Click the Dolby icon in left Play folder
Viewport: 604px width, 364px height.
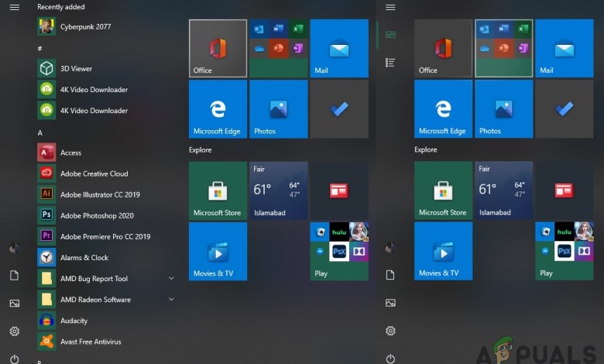(x=359, y=252)
